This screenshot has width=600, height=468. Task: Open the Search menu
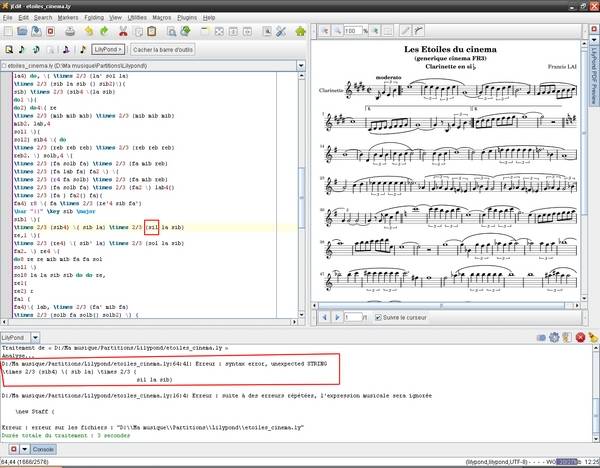pyautogui.click(x=43, y=18)
